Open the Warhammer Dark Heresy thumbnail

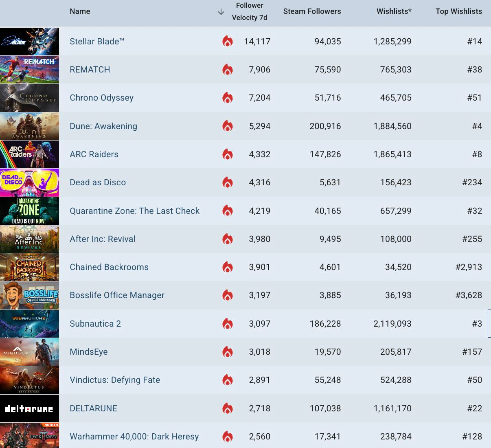click(29, 435)
